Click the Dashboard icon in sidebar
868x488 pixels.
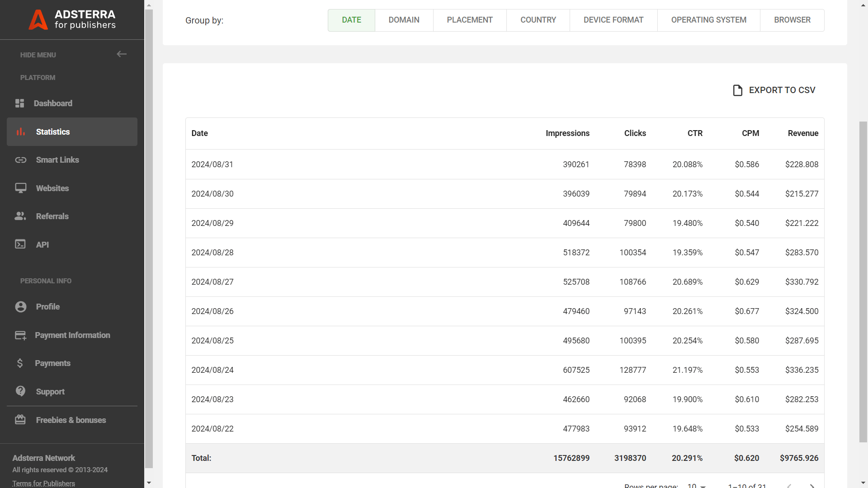[21, 103]
